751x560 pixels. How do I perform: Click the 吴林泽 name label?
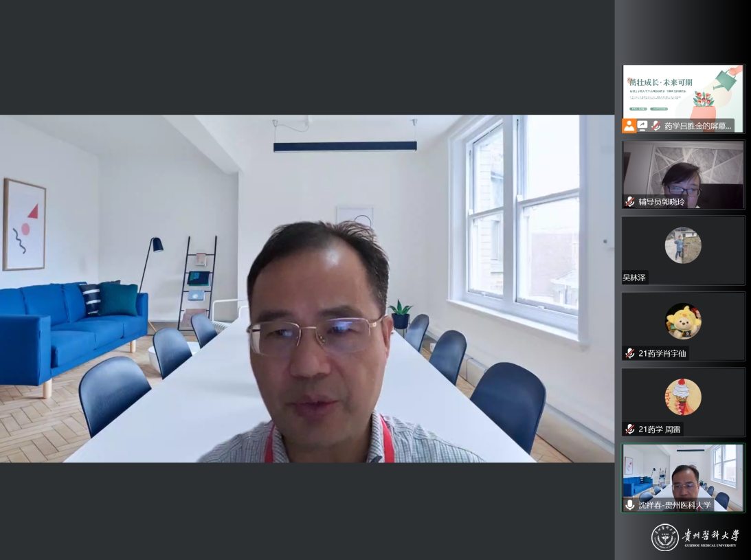point(636,278)
